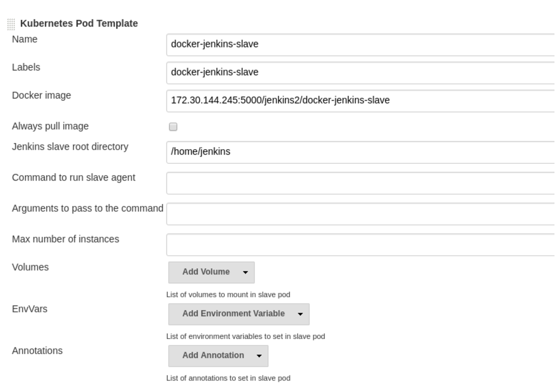560x392 pixels.
Task: Enable the Always pull image checkbox
Action: tap(173, 127)
